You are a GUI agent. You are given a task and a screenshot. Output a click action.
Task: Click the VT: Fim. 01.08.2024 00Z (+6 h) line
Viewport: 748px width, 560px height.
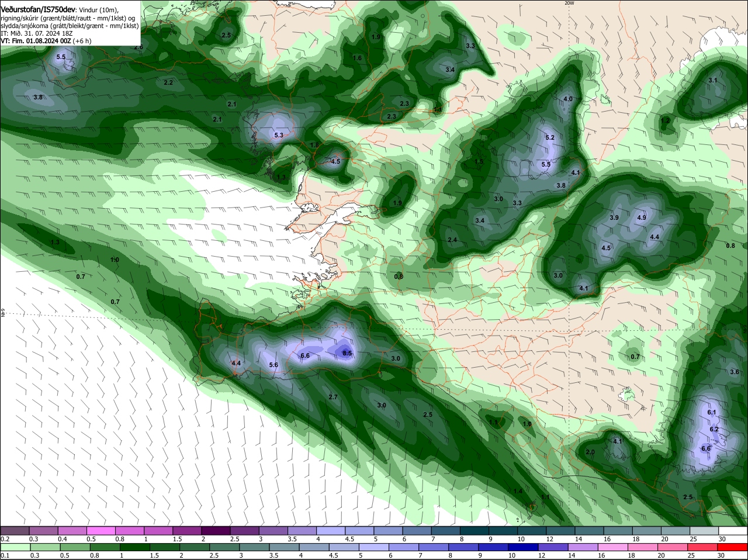46,41
